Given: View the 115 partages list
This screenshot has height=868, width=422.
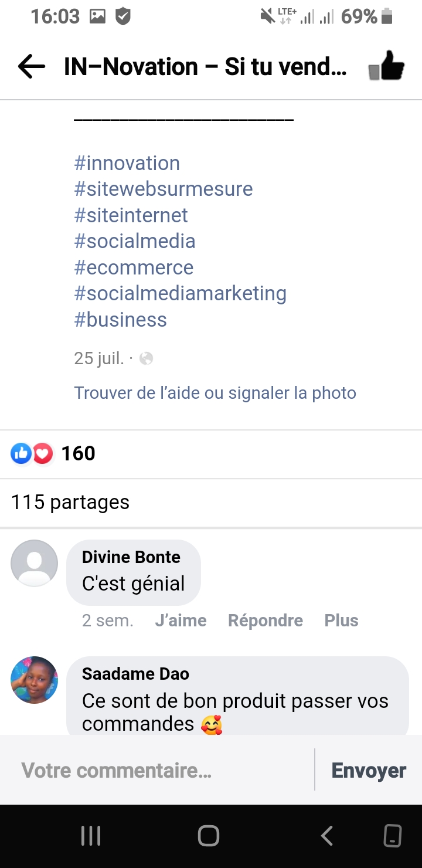Looking at the screenshot, I should pyautogui.click(x=70, y=502).
